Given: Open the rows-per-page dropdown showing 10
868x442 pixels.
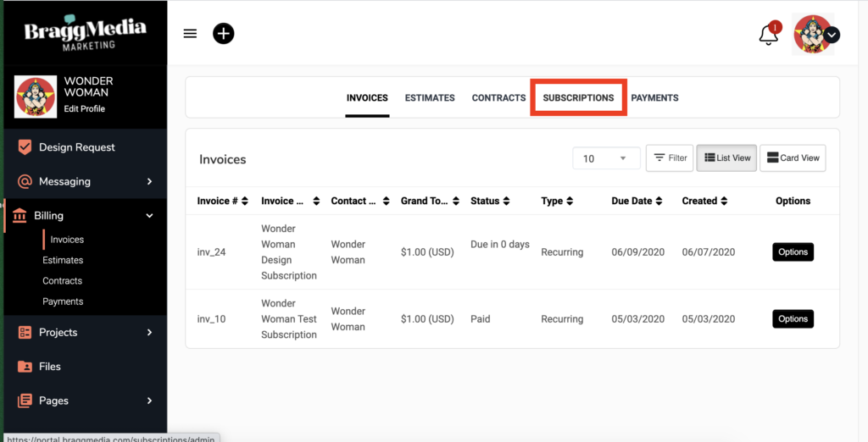Looking at the screenshot, I should (x=606, y=158).
